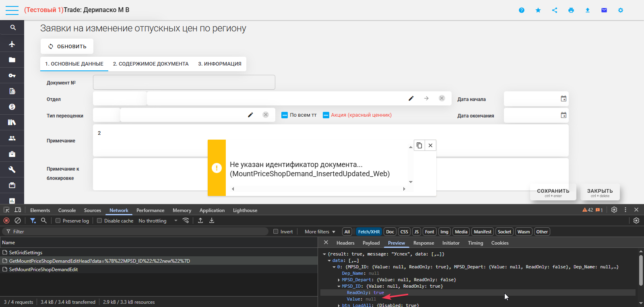Open the mail envelope icon
The width and height of the screenshot is (644, 307).
[604, 10]
